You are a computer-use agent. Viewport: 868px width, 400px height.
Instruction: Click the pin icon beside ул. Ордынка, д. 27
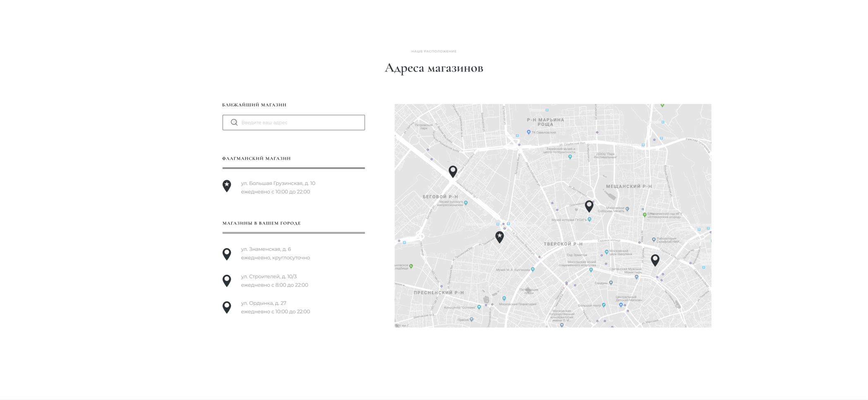tap(227, 307)
